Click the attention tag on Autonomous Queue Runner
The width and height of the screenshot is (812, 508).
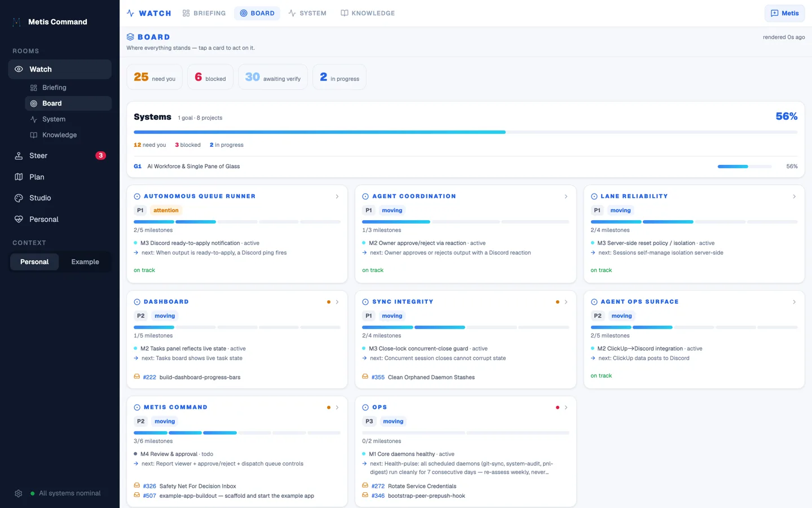pyautogui.click(x=166, y=211)
